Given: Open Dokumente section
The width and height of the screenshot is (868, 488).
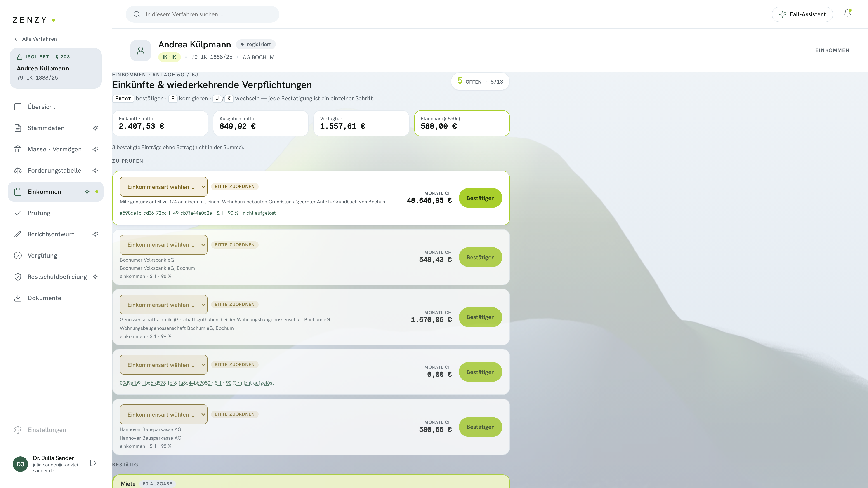Looking at the screenshot, I should click(56, 298).
